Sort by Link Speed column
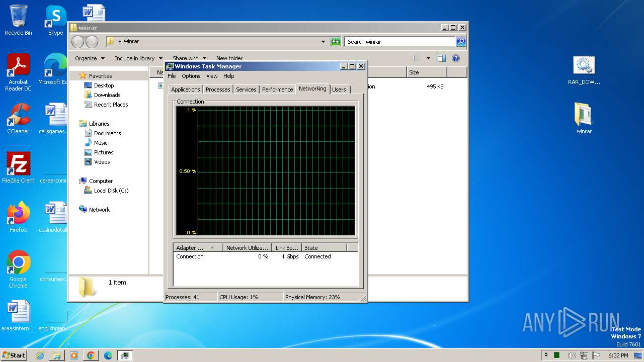The image size is (644, 362). [x=287, y=248]
